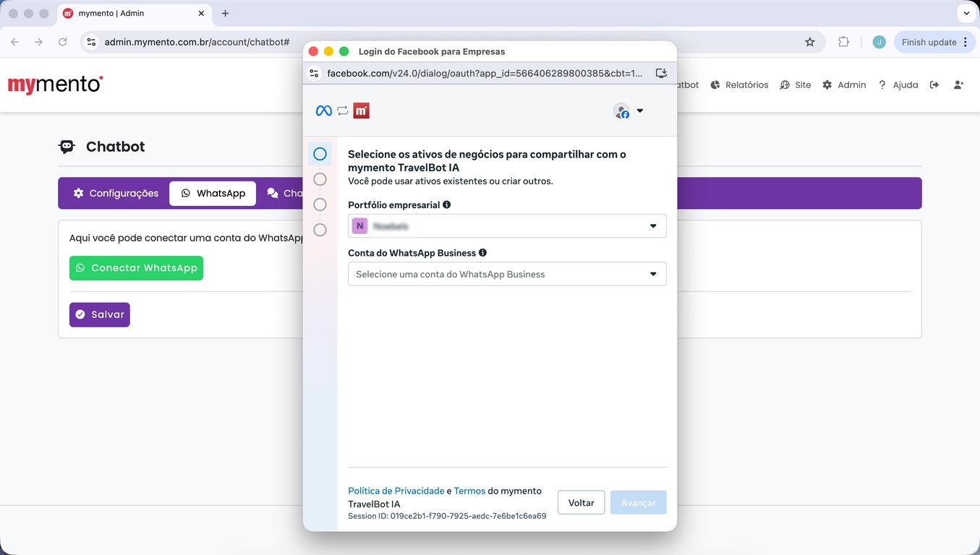
Task: Click the green Conectar WhatsApp button
Action: (136, 268)
